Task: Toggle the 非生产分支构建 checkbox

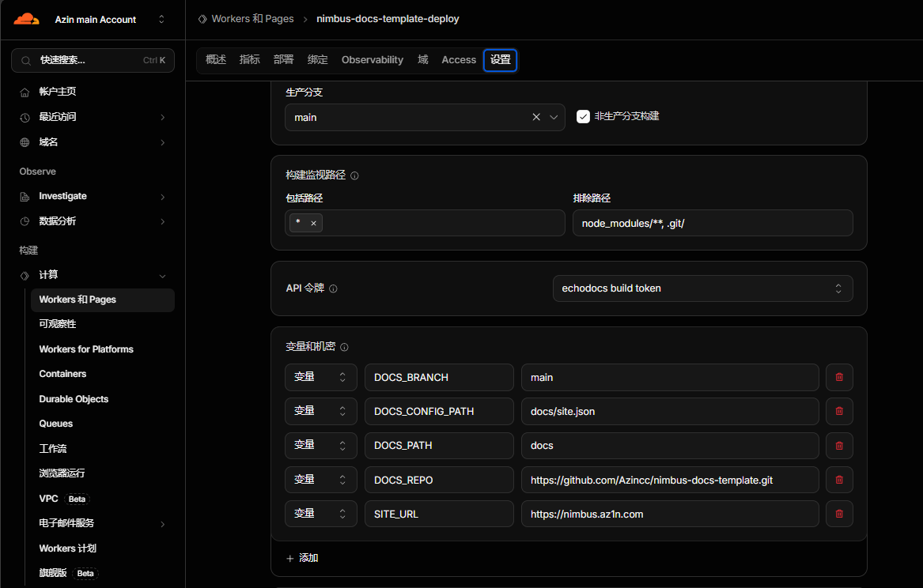Action: point(584,116)
